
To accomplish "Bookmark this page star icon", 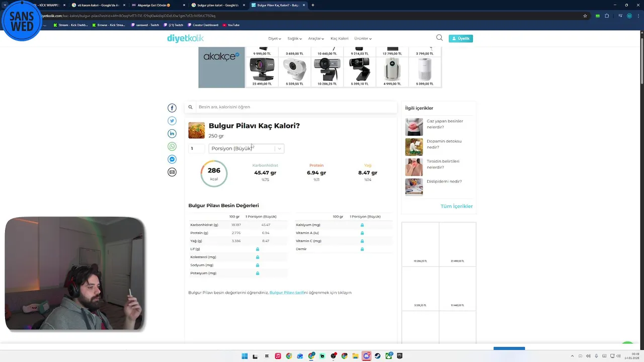I will pos(585,16).
